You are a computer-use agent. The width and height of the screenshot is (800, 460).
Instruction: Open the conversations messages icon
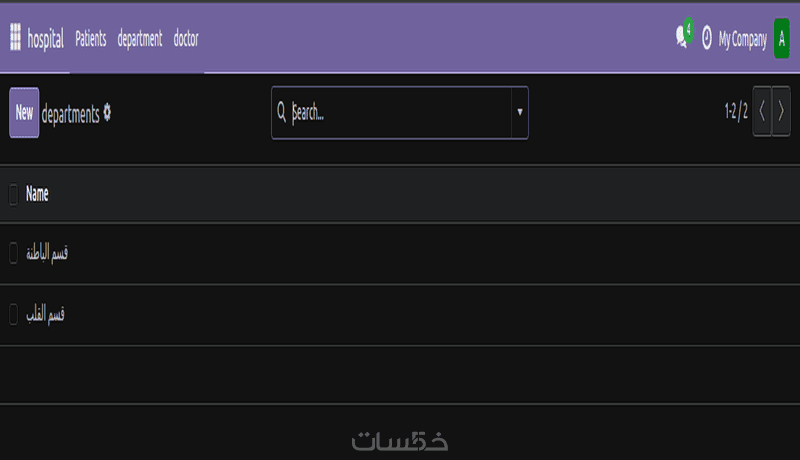(683, 38)
